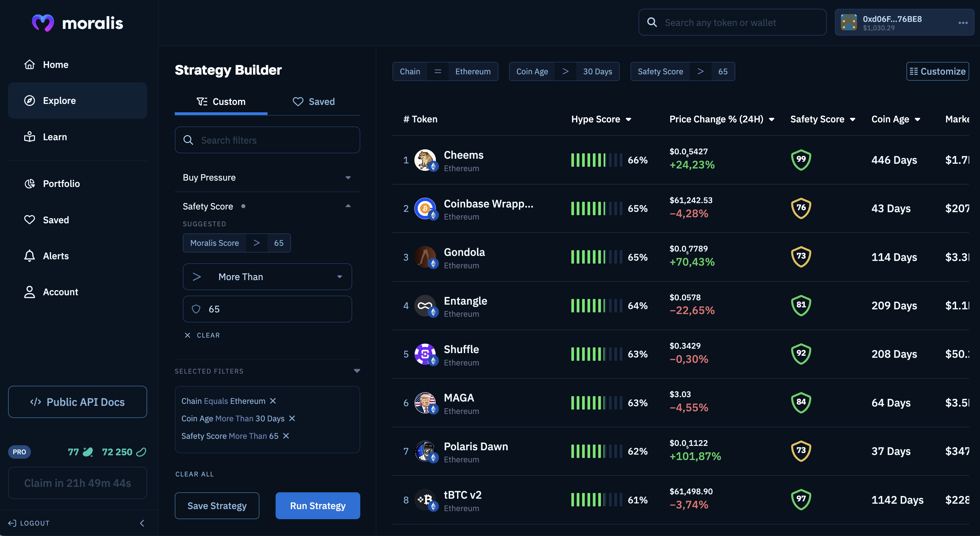
Task: Switch to the Custom tab
Action: (221, 102)
